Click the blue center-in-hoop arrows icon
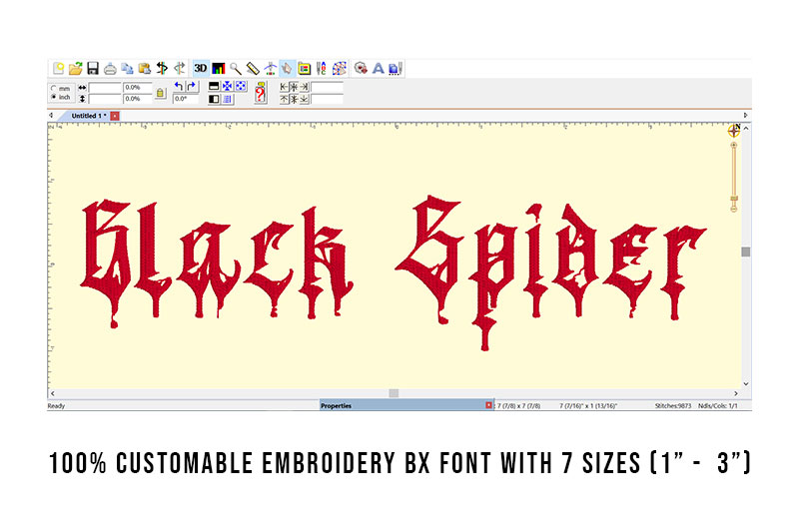799x532 pixels. [228, 87]
